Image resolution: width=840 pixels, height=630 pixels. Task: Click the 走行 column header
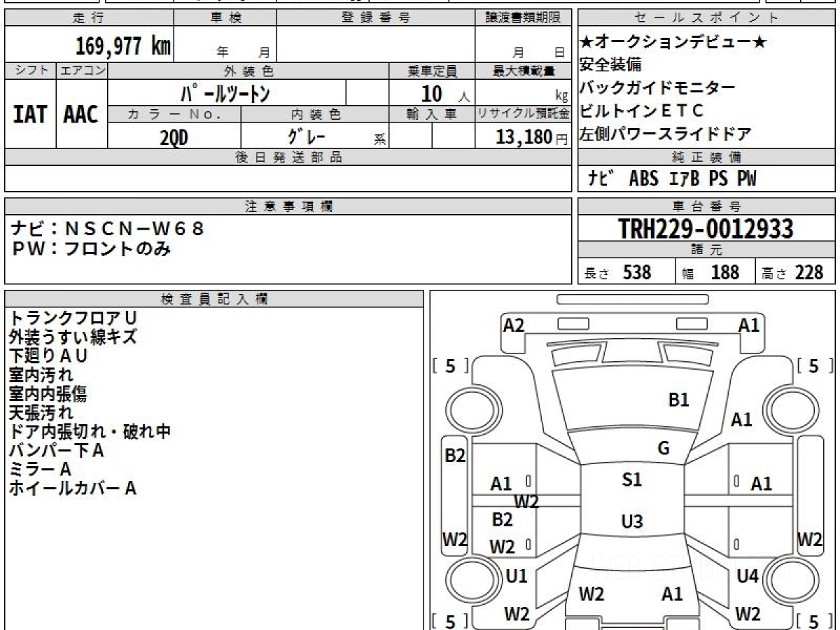87,18
